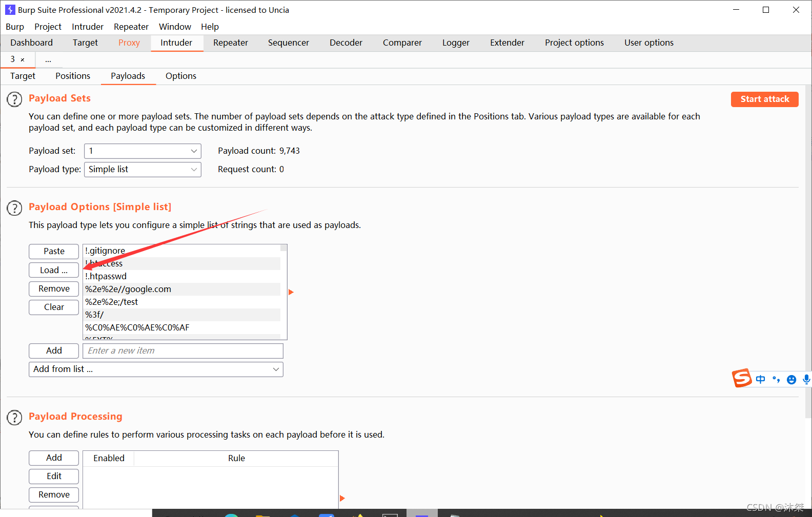Close the Intruder attack tab 3
The height and width of the screenshot is (517, 812).
pyautogui.click(x=23, y=60)
